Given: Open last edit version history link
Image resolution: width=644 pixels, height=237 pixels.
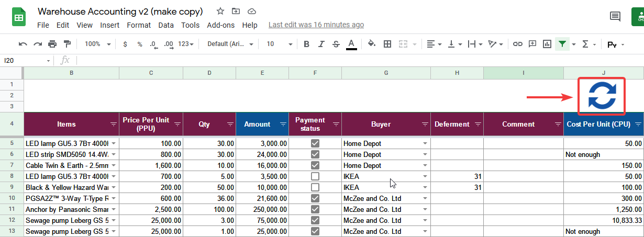Looking at the screenshot, I should coord(316,25).
